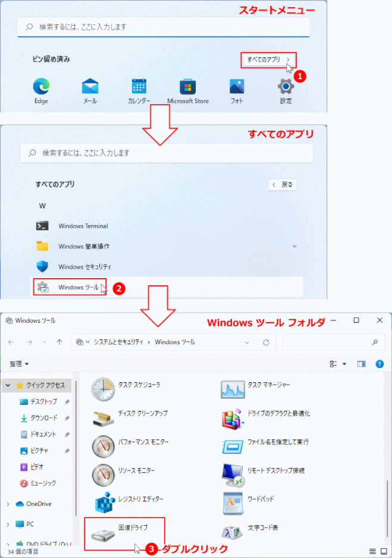Select ドライブのデフラグと最適化 item
The height and width of the screenshot is (558, 392).
265,418
